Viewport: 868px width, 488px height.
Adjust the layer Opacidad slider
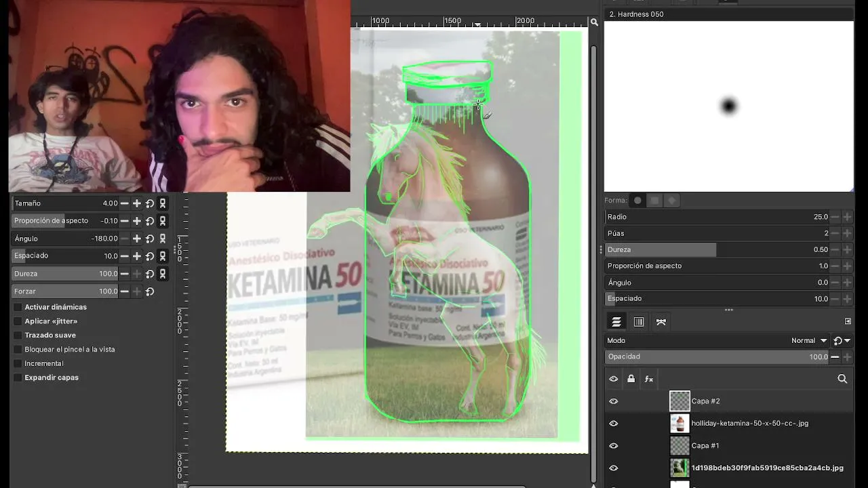(717, 357)
